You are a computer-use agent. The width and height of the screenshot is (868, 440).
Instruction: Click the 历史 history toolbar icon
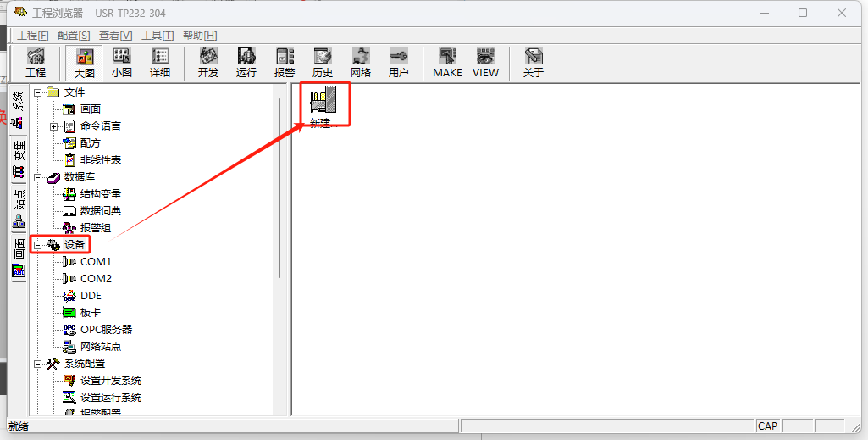323,63
